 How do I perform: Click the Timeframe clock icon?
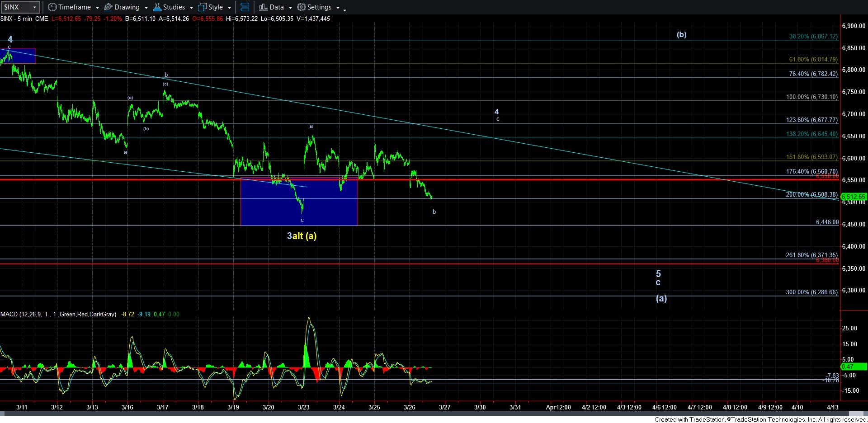pos(52,7)
